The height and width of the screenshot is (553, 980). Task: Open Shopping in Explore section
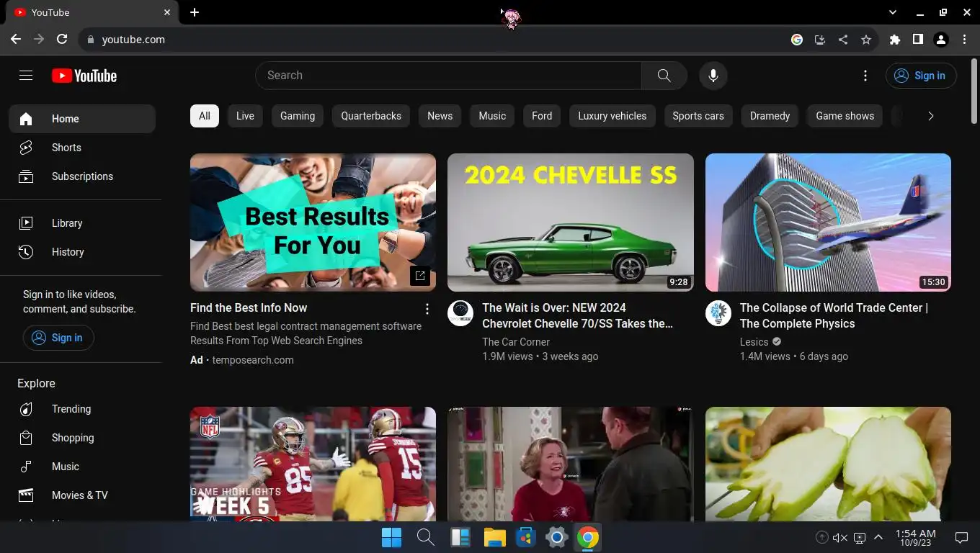tap(82, 438)
